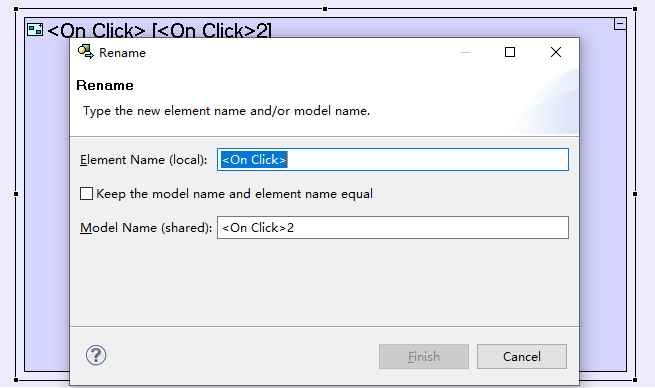Image resolution: width=655 pixels, height=388 pixels.
Task: Collapse the <On Click> frame using minus box
Action: coord(620,24)
